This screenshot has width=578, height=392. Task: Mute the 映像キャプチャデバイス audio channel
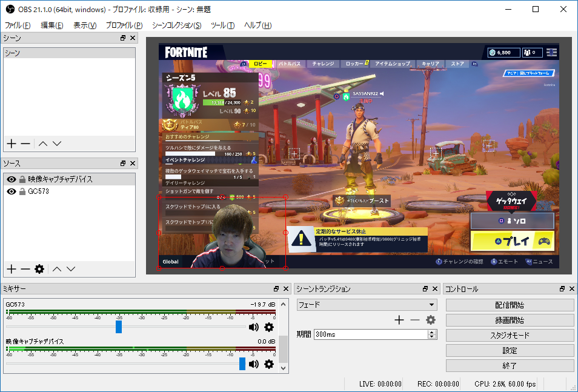pyautogui.click(x=254, y=364)
